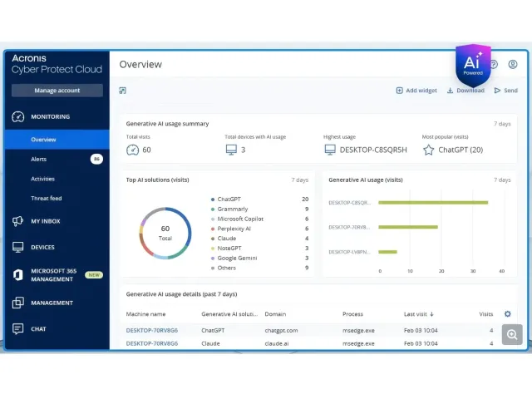Viewport: 532px width, 399px height.
Task: Click DESKTOP-C8SQR5H in Highest usage
Action: (373, 150)
